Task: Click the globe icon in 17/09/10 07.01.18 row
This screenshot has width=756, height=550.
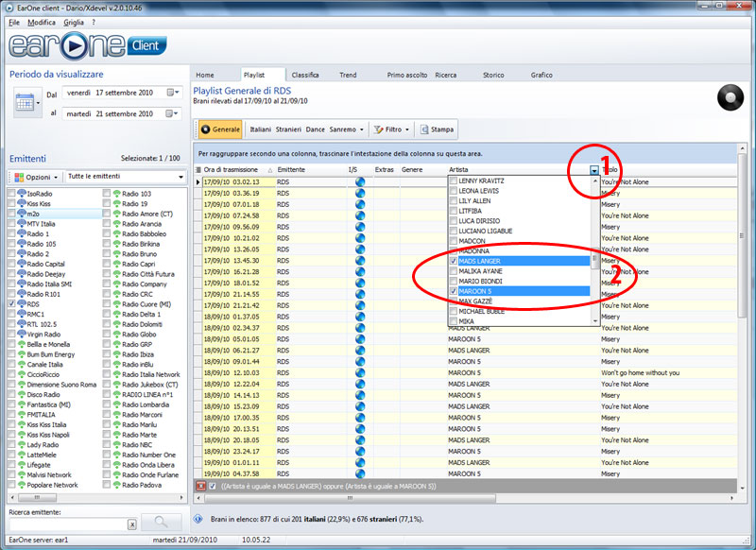Action: 360,204
